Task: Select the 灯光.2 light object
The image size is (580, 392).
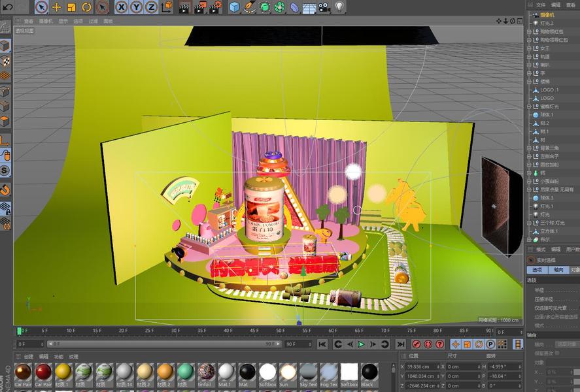Action: (547, 24)
